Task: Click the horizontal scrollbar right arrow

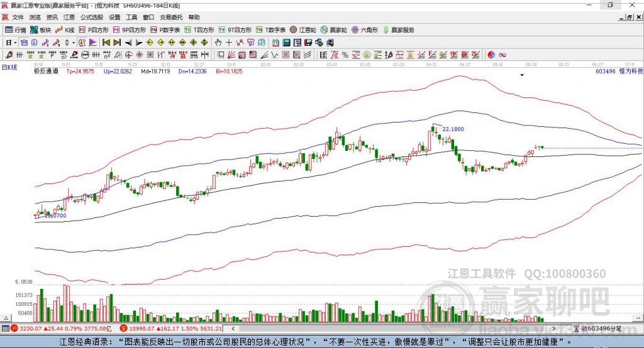Action: (x=553, y=329)
